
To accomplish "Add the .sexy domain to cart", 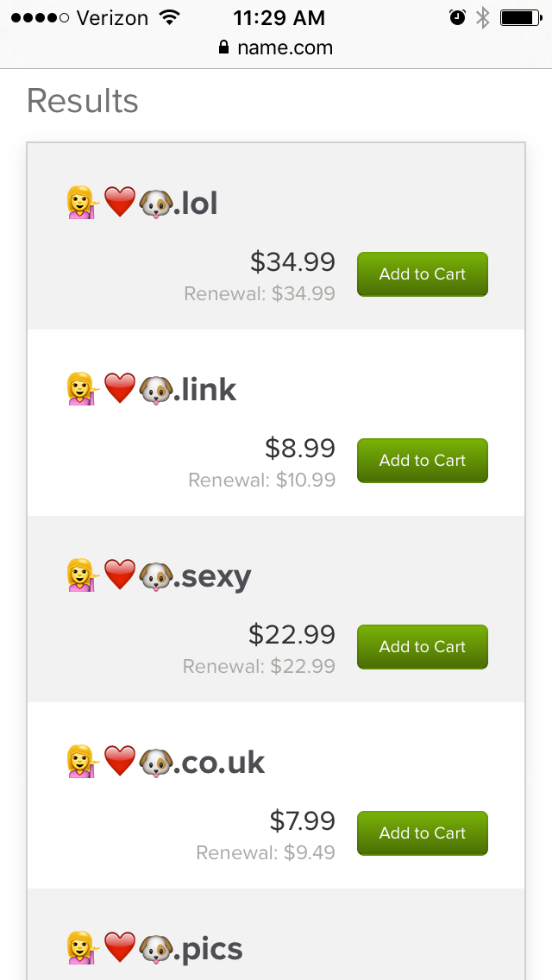I will tap(422, 646).
